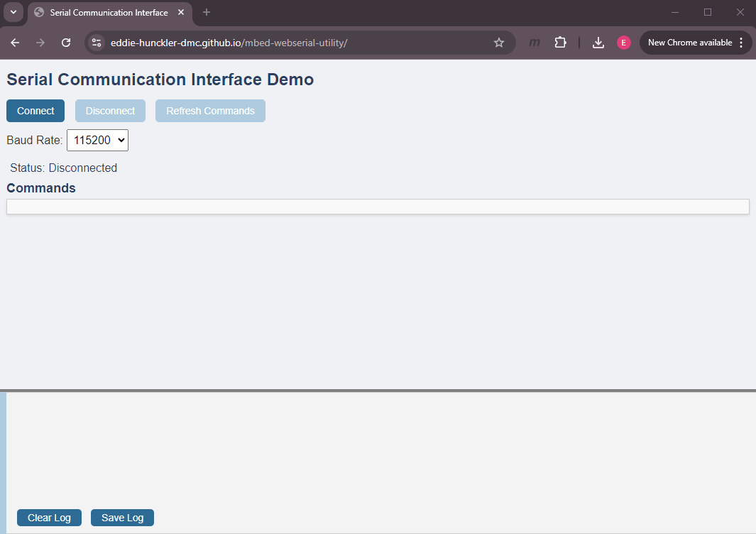Click the Save Log button
Screen dimensions: 756x534
coord(123,518)
